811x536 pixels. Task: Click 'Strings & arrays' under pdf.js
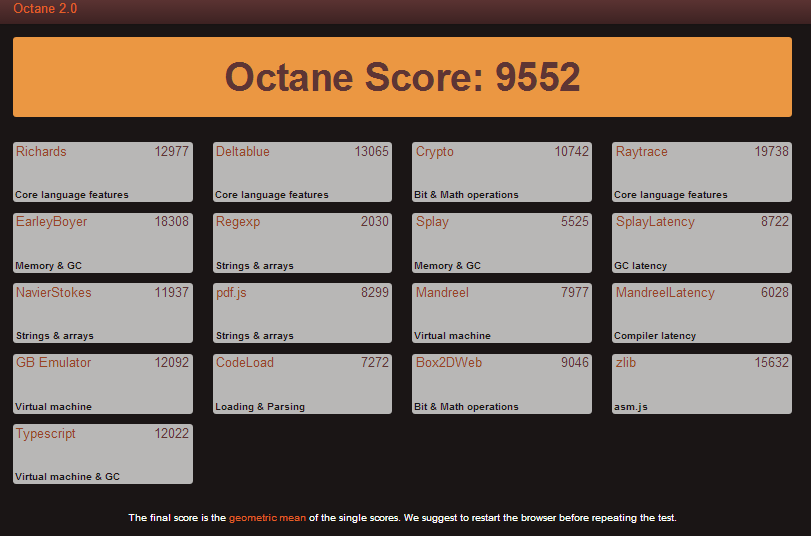[254, 336]
